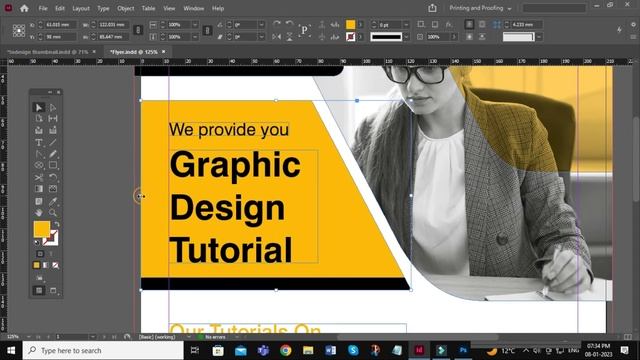Toggle formatting affects container button

click(x=40, y=254)
